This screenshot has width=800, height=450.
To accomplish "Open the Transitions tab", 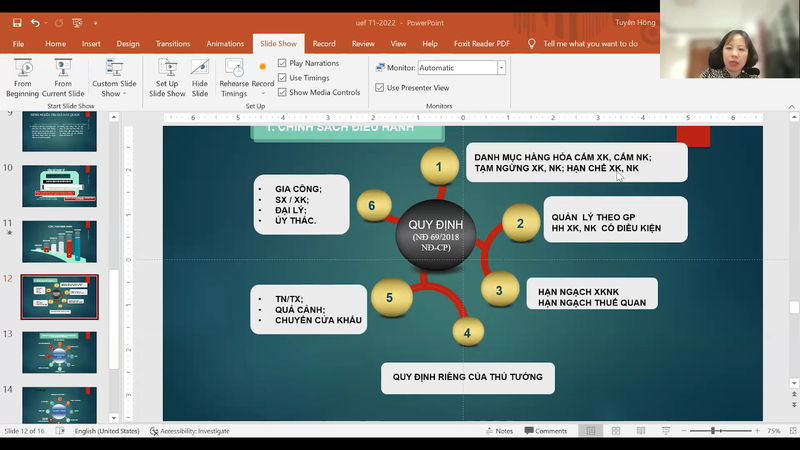I will (172, 44).
